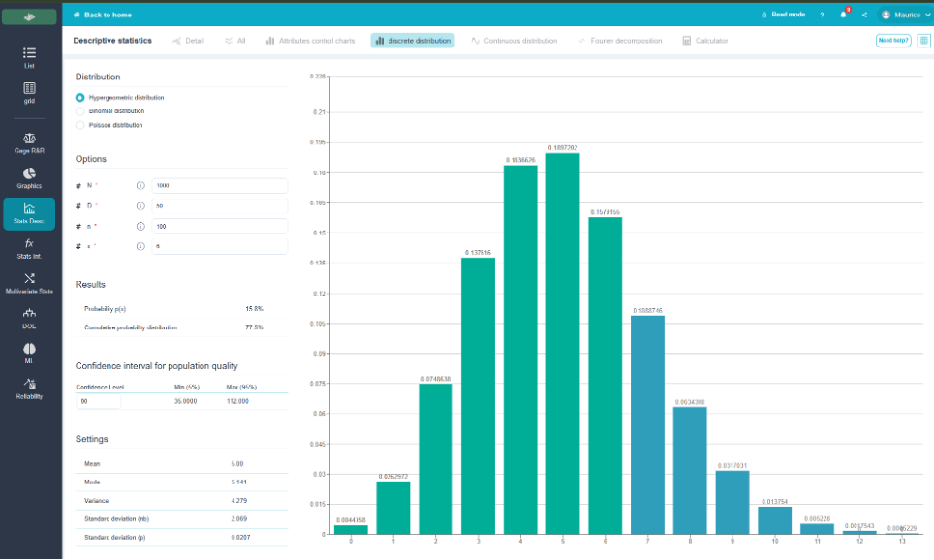Select Hypergeometric distribution radio button
The height and width of the screenshot is (560, 934).
click(79, 97)
